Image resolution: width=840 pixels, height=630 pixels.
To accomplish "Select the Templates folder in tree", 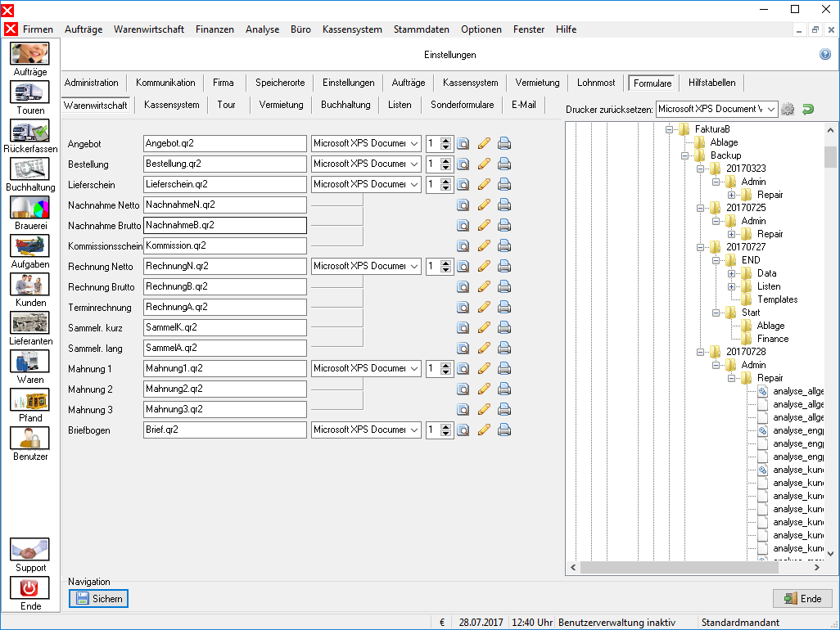I will tap(777, 299).
